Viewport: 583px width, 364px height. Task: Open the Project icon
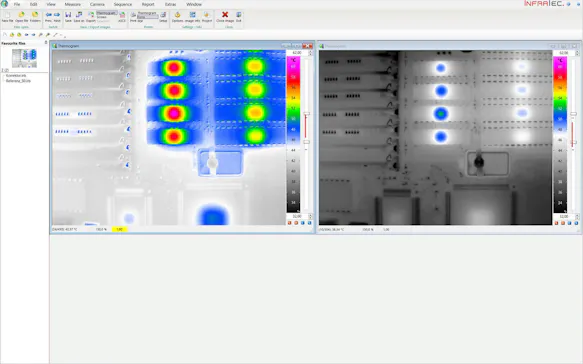[x=207, y=17]
